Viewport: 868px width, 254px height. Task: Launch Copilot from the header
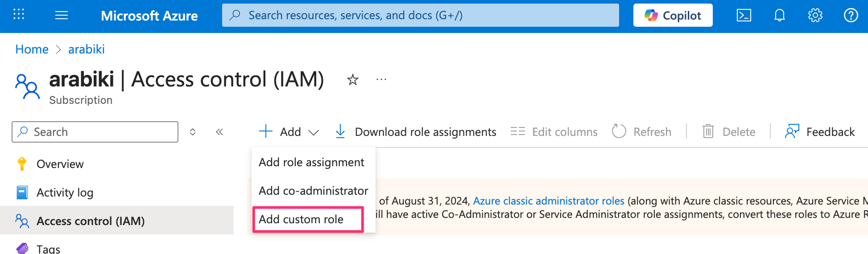(x=673, y=16)
